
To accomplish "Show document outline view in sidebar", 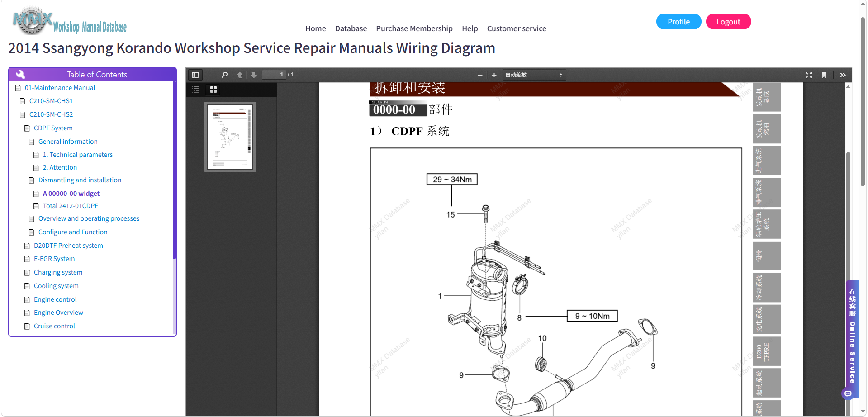I will pyautogui.click(x=195, y=90).
